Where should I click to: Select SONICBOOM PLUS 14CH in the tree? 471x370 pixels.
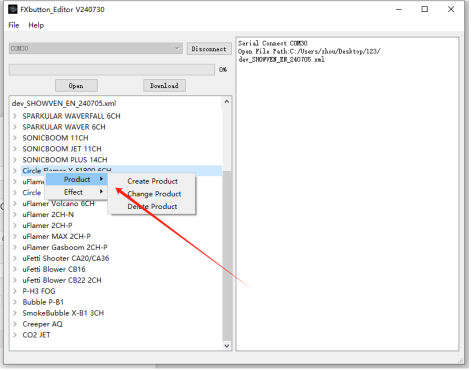[x=65, y=160]
